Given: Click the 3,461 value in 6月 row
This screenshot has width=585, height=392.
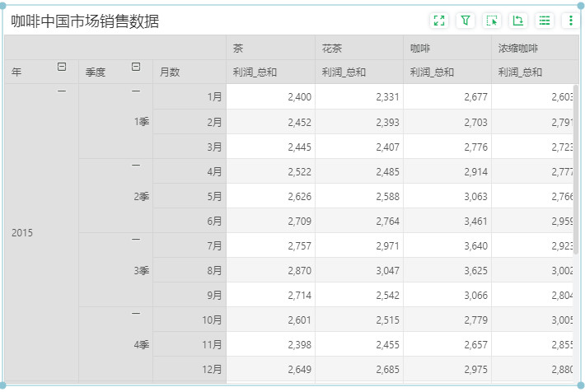Looking at the screenshot, I should pyautogui.click(x=475, y=222).
